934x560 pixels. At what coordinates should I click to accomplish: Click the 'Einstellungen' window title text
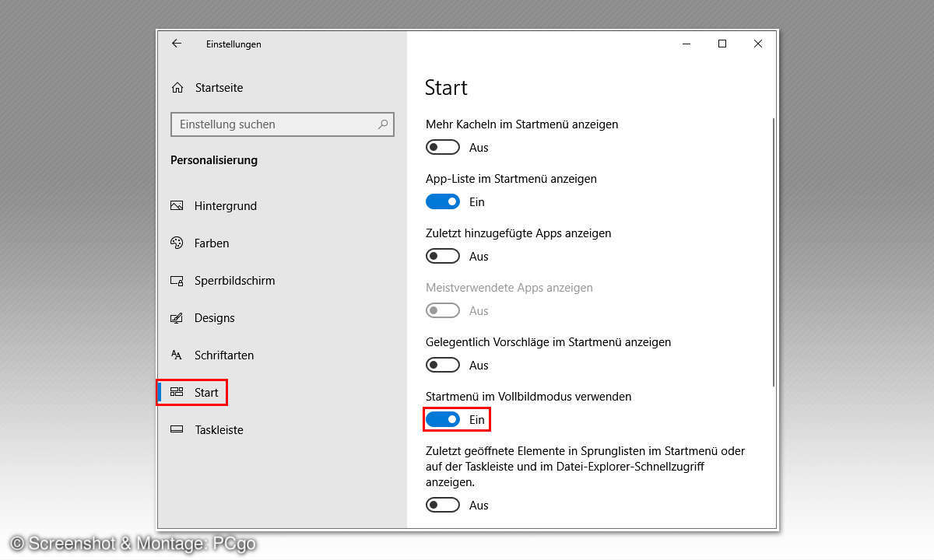coord(233,44)
